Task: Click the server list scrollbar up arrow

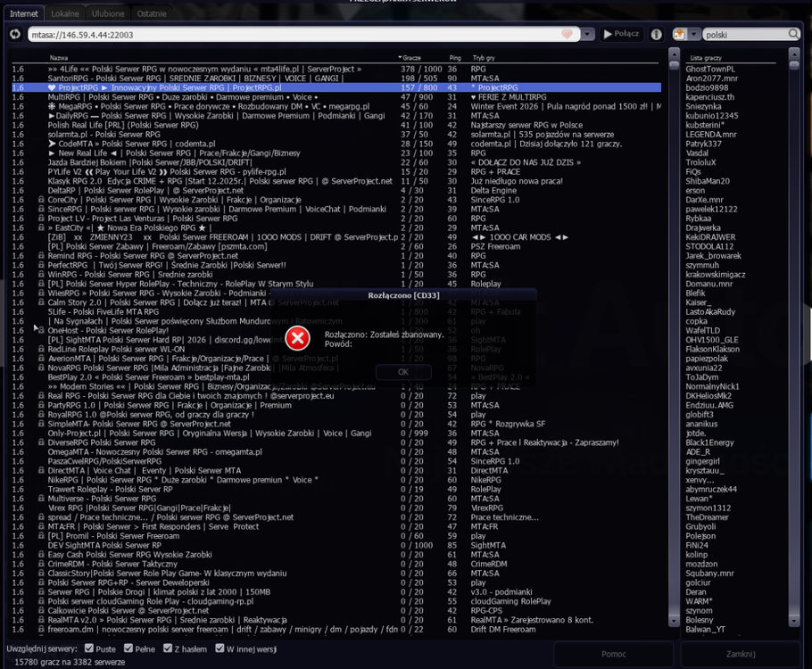Action: [x=674, y=53]
